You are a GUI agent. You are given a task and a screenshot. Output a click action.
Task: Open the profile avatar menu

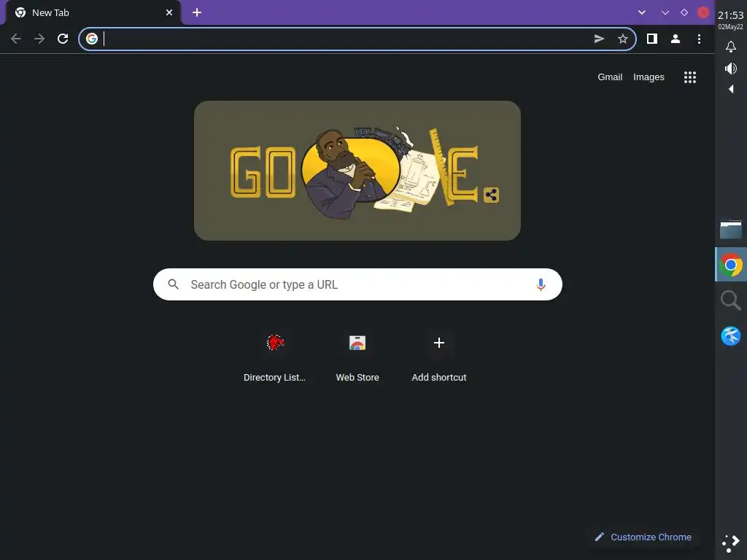[x=676, y=39]
